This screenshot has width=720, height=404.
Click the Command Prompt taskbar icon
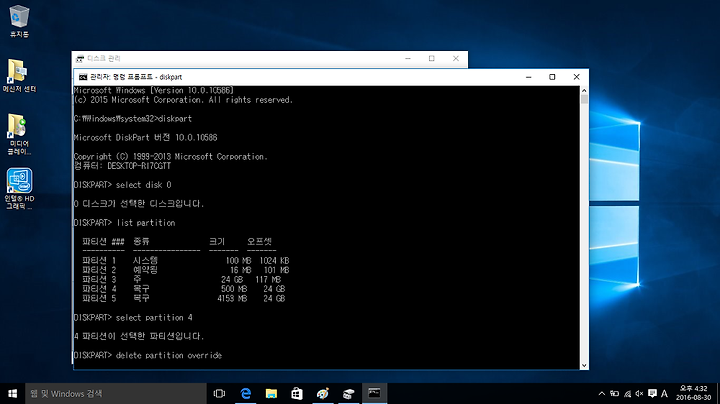[374, 393]
